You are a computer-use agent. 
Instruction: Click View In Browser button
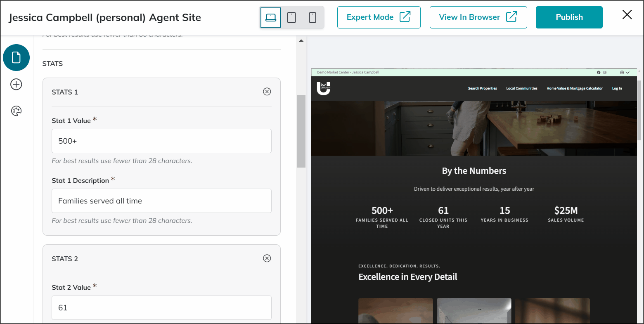tap(478, 17)
